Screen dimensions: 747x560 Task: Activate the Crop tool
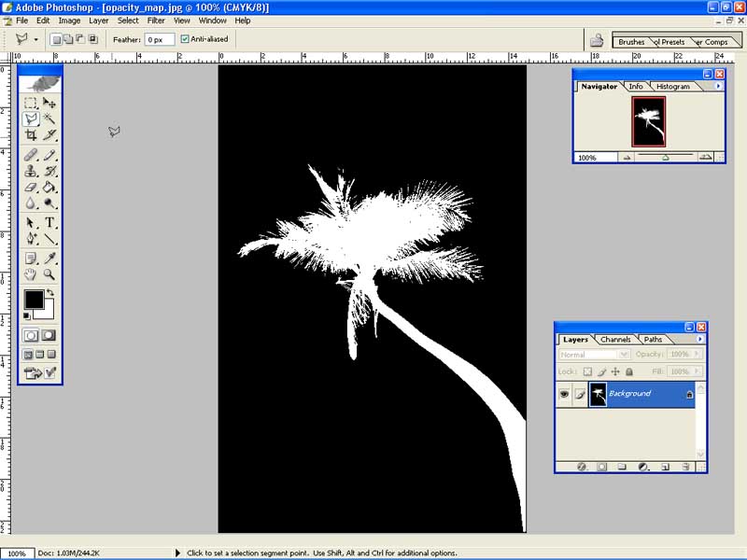click(30, 134)
